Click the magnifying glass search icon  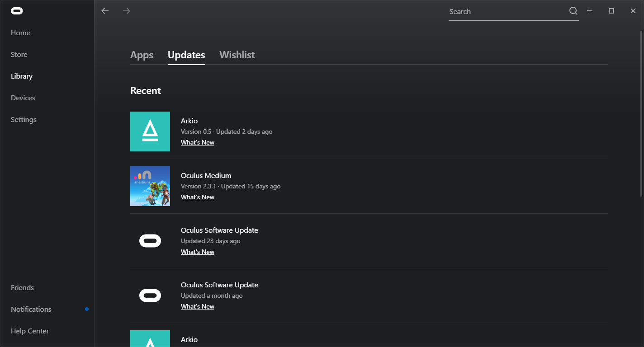point(573,11)
